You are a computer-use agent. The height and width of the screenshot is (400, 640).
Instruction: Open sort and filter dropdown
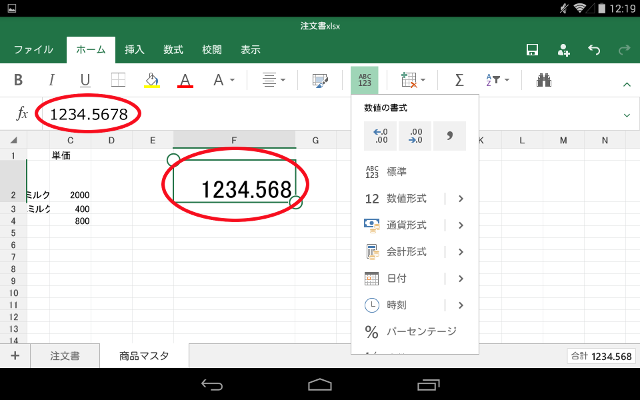(497, 80)
